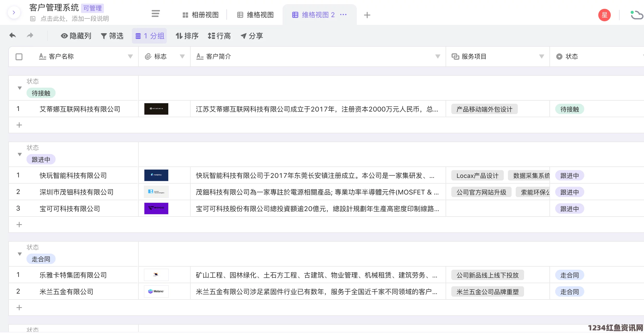Screen dimensions: 644x334
Task: Switch to the 相册视图 tab
Action: tap(200, 15)
